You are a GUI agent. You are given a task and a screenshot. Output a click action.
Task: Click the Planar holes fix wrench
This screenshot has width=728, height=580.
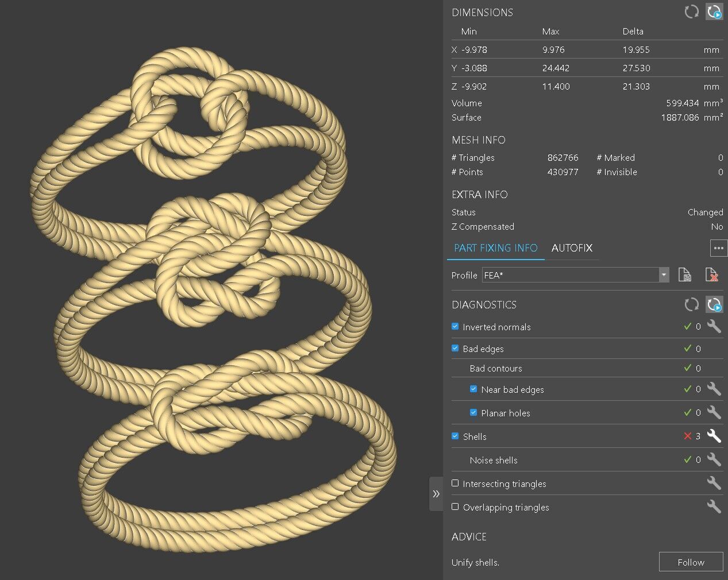tap(714, 412)
